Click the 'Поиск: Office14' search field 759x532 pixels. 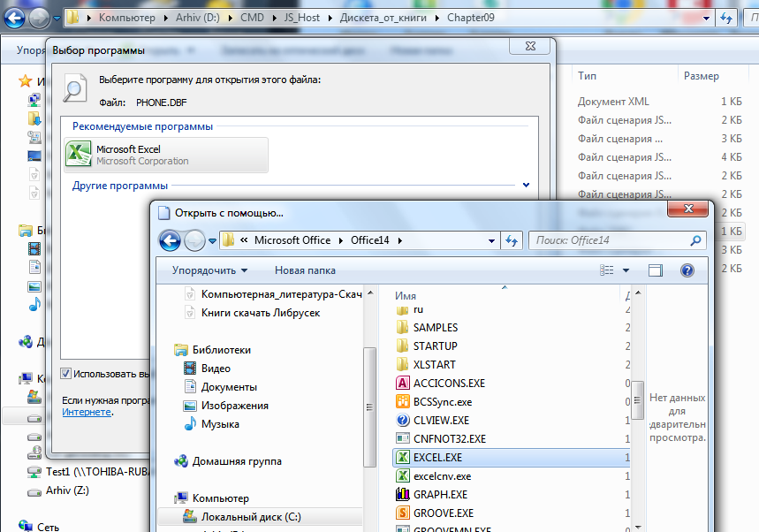click(x=610, y=240)
